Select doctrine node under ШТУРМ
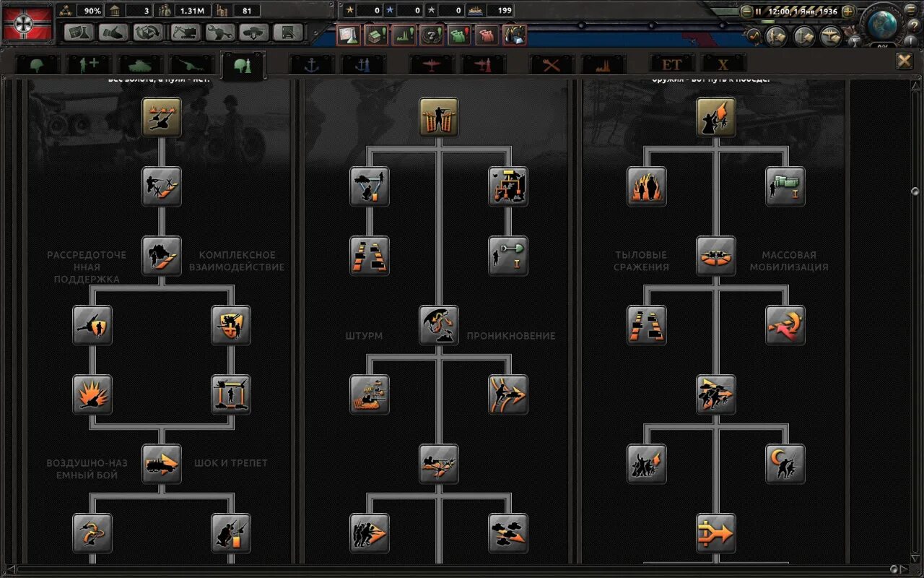The image size is (924, 578). [x=370, y=394]
